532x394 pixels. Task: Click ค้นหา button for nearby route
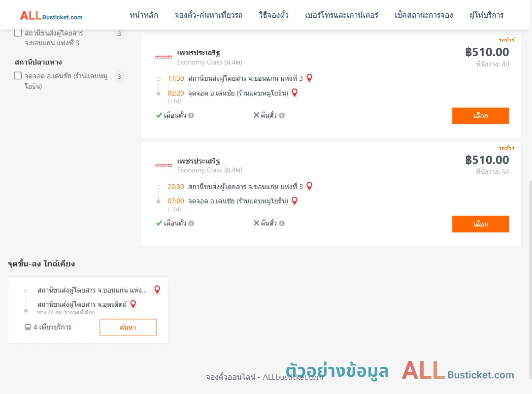(128, 327)
